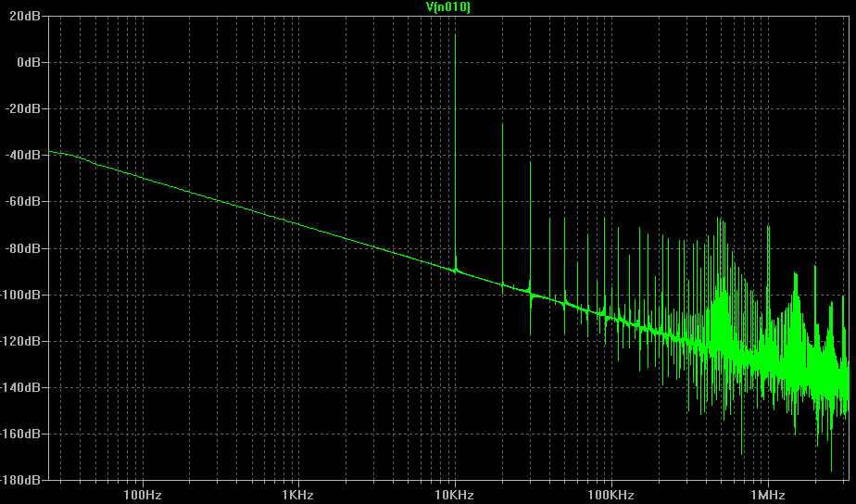Click the -120dB axis label
856x504 pixels.
[x=20, y=341]
